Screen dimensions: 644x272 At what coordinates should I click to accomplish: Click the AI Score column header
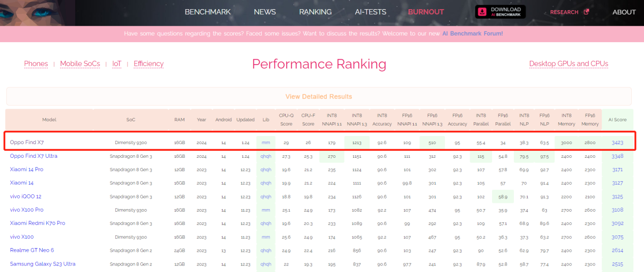(617, 120)
